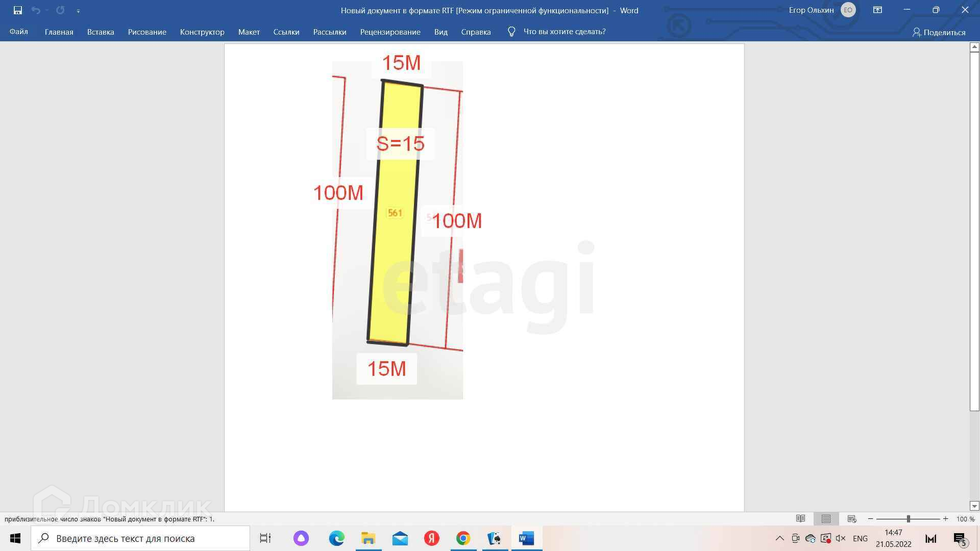The height and width of the screenshot is (551, 980).
Task: Open the Рецензирование ribbon tab
Action: coord(390,32)
